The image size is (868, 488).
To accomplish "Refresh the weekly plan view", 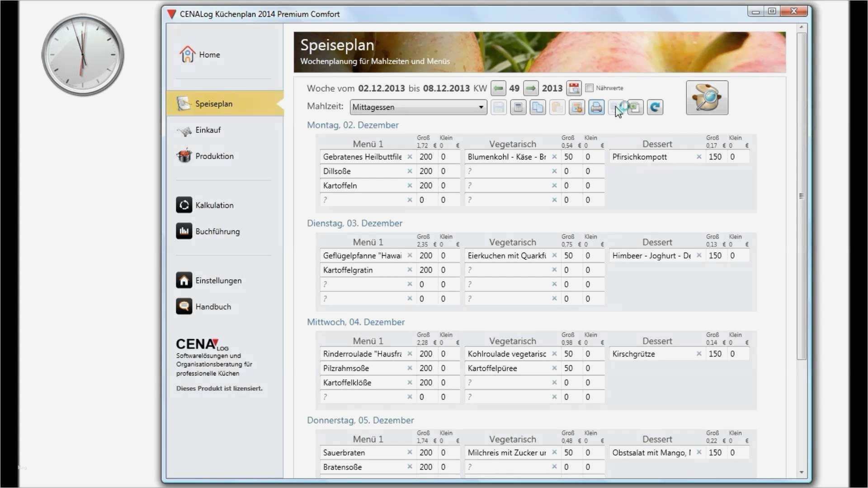I will (x=655, y=107).
